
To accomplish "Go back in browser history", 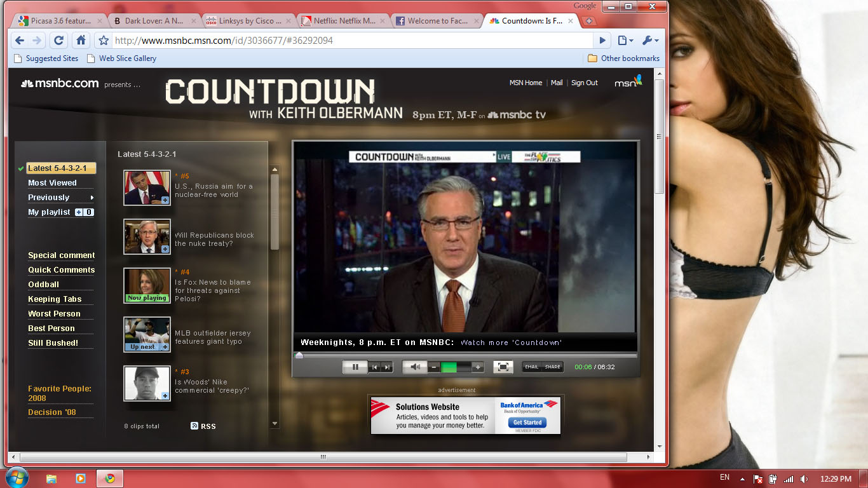I will pyautogui.click(x=20, y=40).
